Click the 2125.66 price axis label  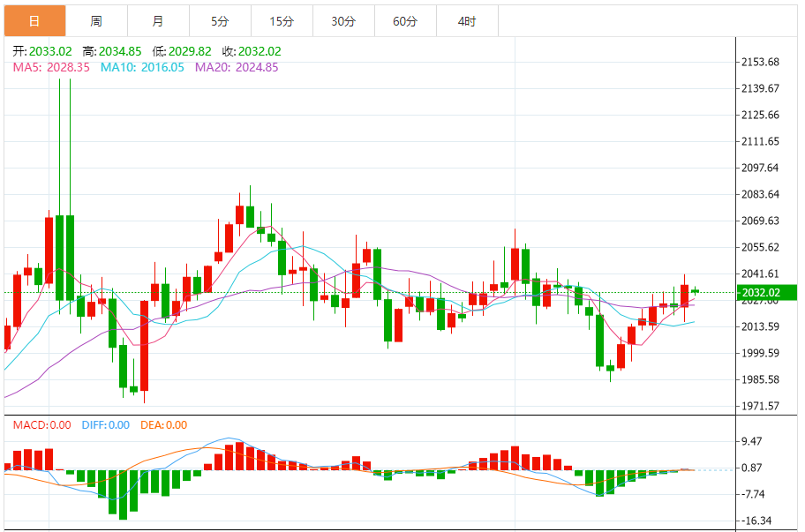pos(760,115)
